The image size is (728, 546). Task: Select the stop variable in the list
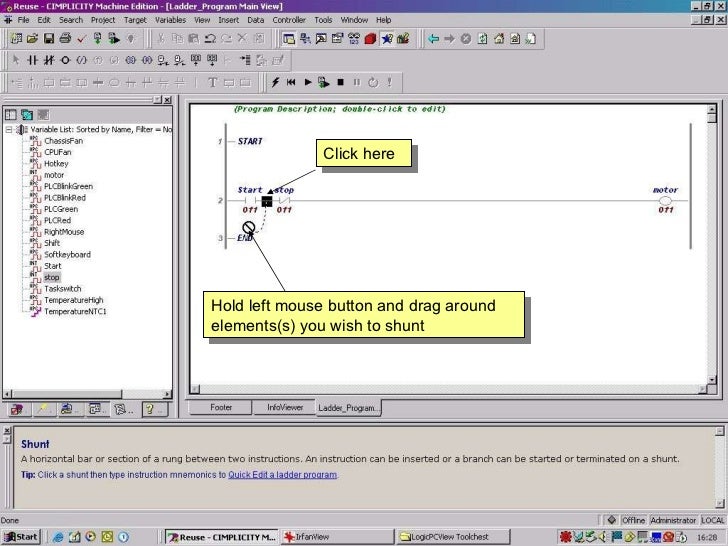[52, 277]
